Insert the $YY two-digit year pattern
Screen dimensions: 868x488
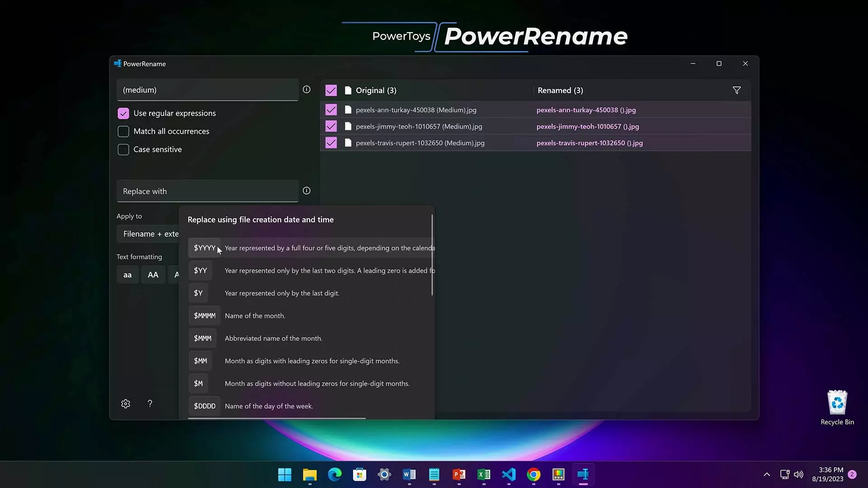click(x=200, y=270)
